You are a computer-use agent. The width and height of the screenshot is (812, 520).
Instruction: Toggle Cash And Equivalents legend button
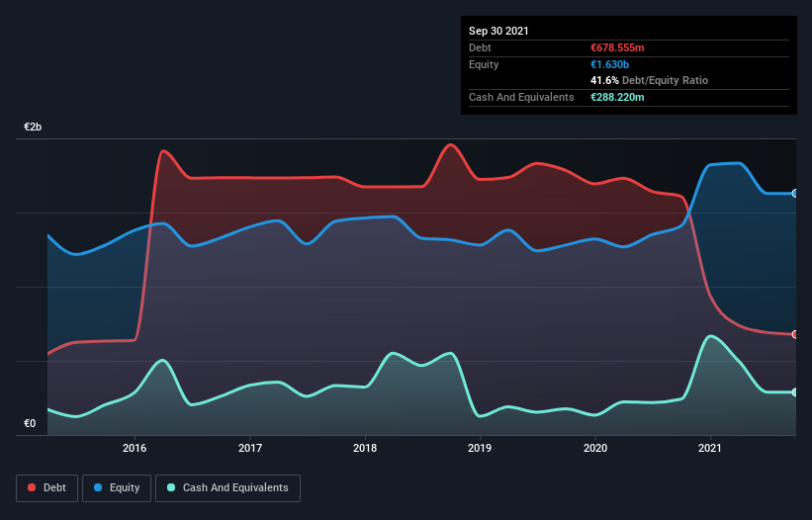coord(227,488)
